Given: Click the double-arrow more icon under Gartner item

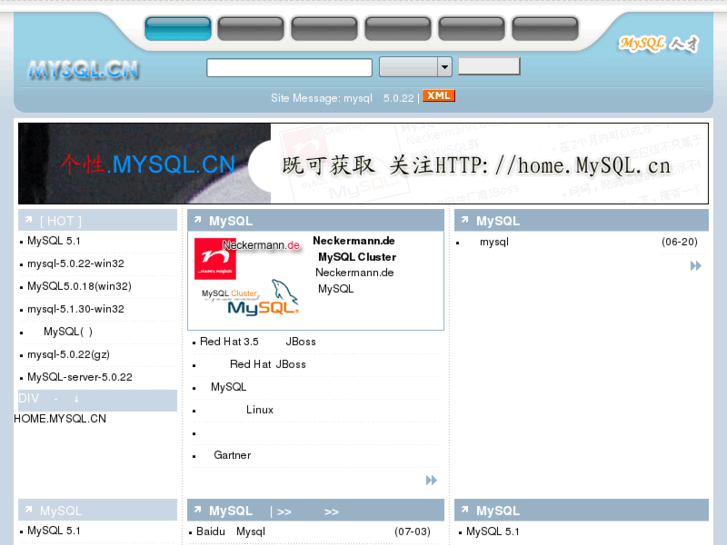Looking at the screenshot, I should point(431,480).
